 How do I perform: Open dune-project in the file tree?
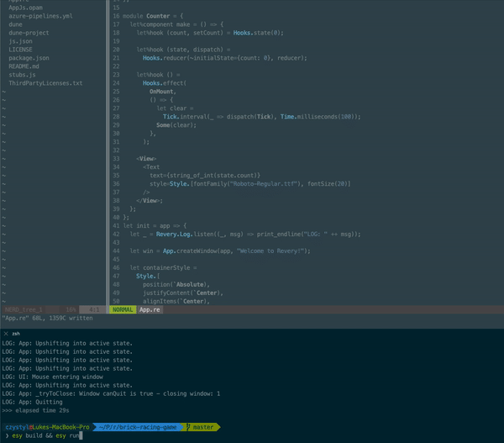tap(29, 33)
